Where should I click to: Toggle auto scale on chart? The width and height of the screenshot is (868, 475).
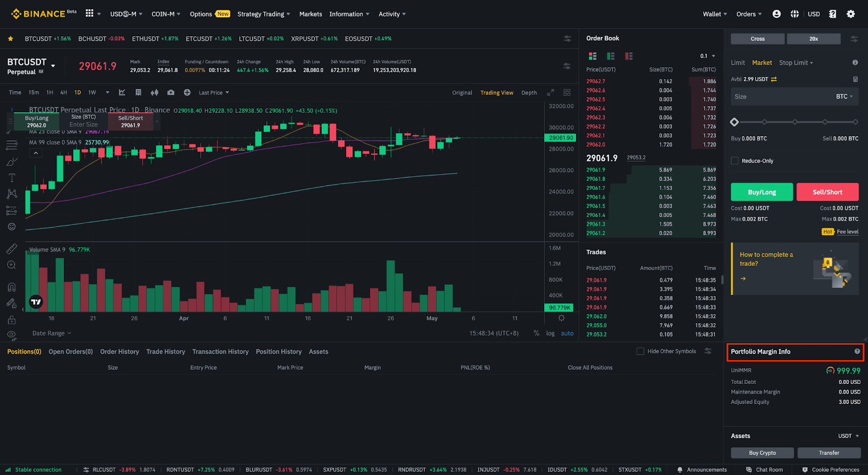(x=567, y=333)
